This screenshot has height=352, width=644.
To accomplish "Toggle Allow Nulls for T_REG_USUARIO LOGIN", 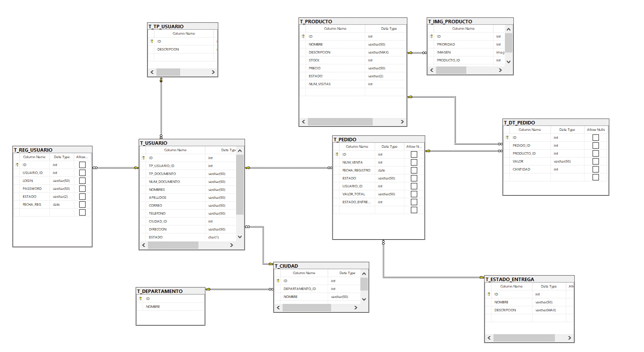I will tap(82, 181).
